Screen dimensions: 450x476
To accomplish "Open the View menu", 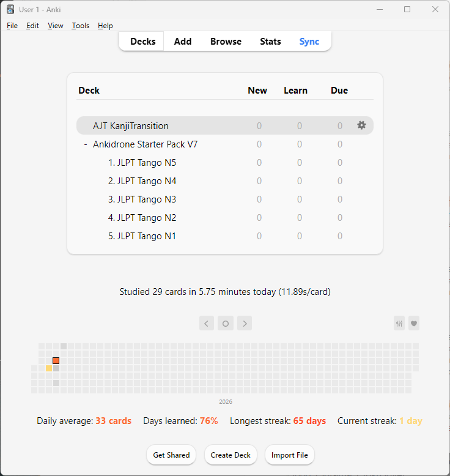I will (x=55, y=26).
